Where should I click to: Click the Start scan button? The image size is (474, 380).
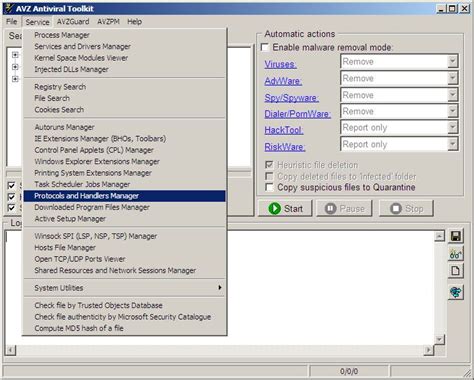click(285, 208)
